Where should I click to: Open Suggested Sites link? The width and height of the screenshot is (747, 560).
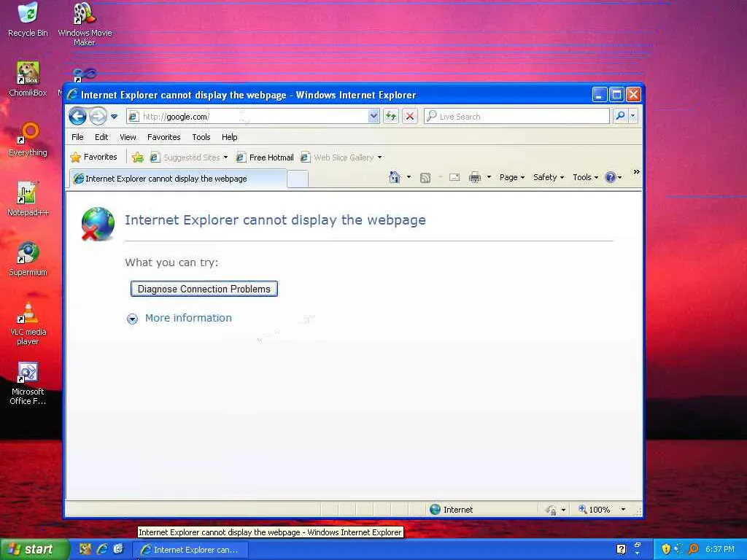189,157
